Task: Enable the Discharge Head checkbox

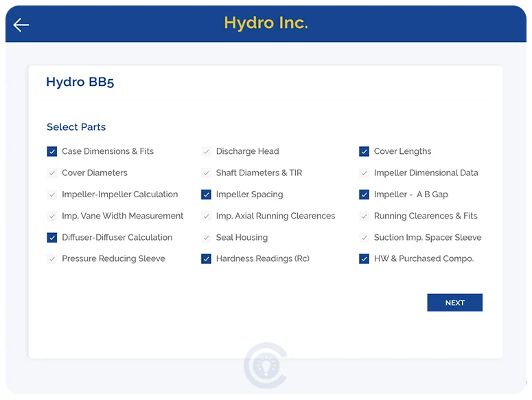Action: click(206, 152)
